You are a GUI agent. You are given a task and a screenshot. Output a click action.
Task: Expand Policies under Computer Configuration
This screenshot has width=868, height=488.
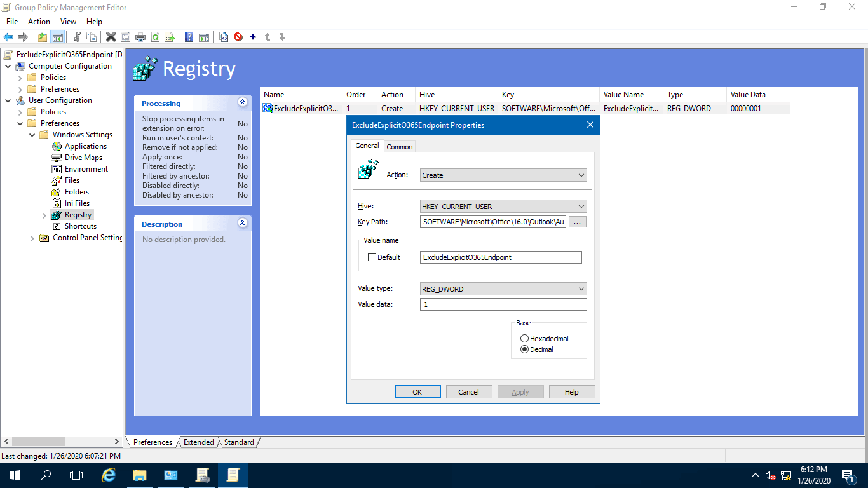point(20,78)
